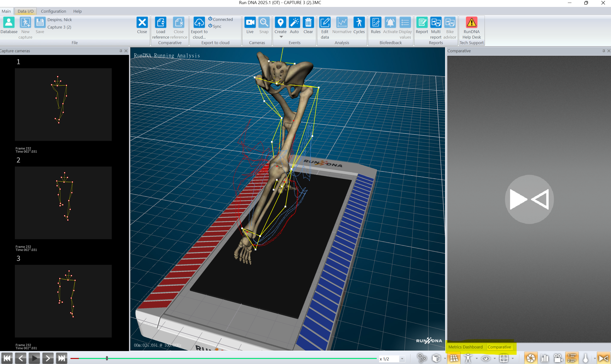Open the Database icon
This screenshot has height=364, width=611.
(x=9, y=23)
